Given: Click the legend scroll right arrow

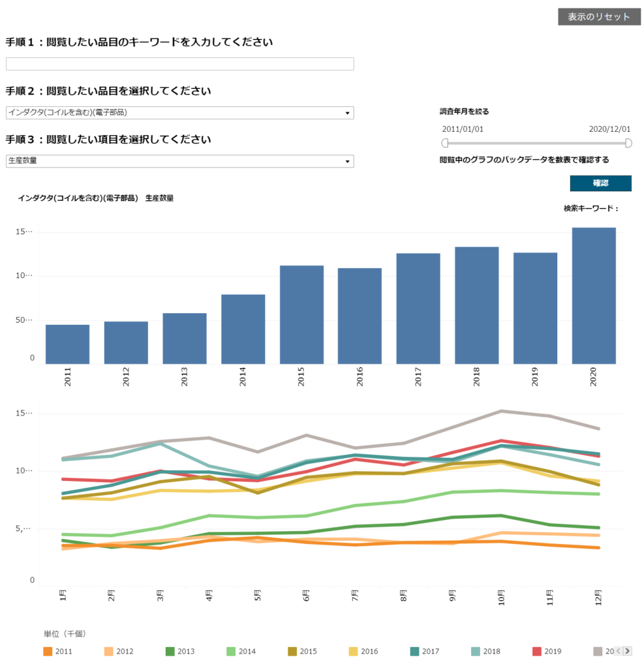Looking at the screenshot, I should [627, 651].
